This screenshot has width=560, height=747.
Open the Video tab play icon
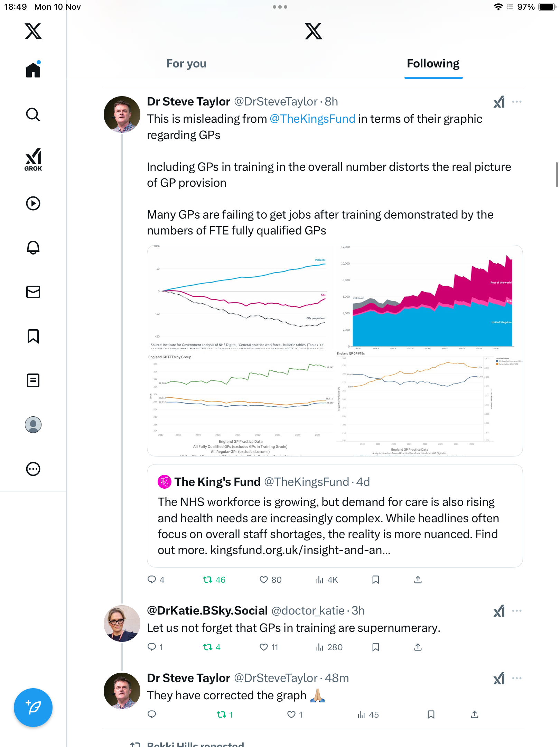point(33,203)
